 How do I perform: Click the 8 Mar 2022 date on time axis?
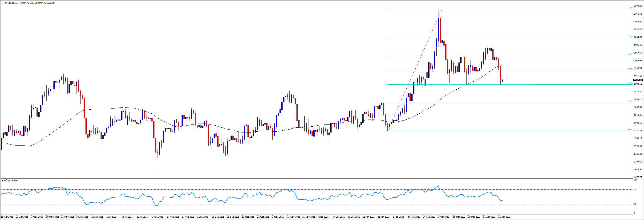click(443, 217)
